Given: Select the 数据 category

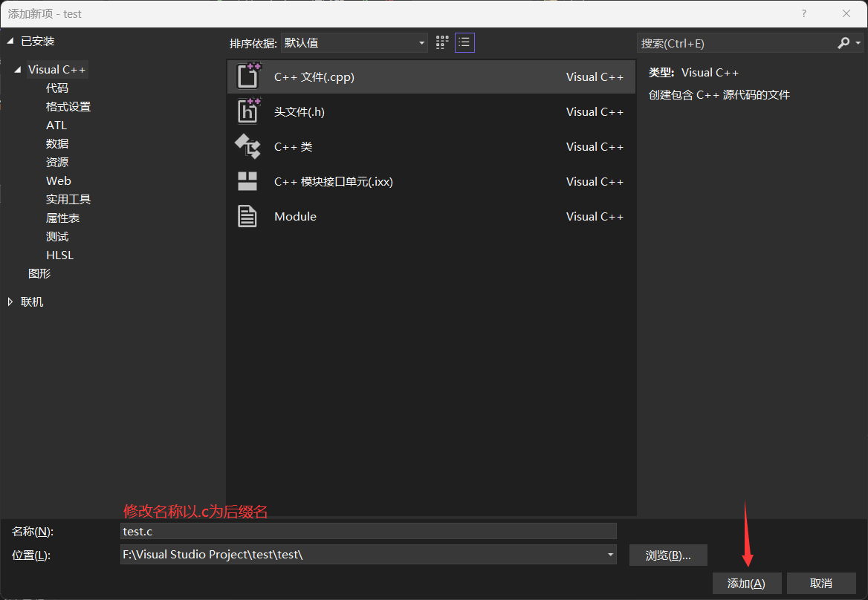Looking at the screenshot, I should (x=57, y=144).
